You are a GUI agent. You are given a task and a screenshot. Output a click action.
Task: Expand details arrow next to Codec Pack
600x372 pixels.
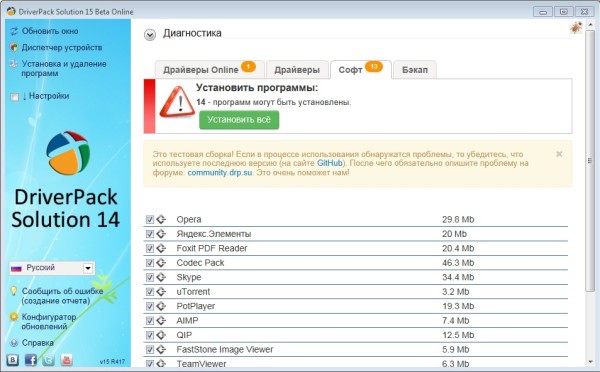[161, 263]
